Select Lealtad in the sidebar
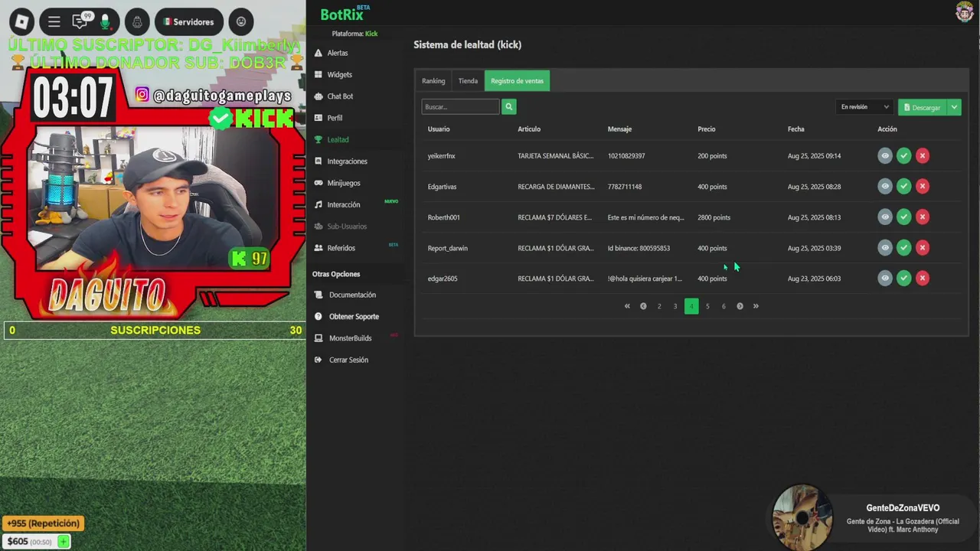The image size is (980, 551). [338, 139]
